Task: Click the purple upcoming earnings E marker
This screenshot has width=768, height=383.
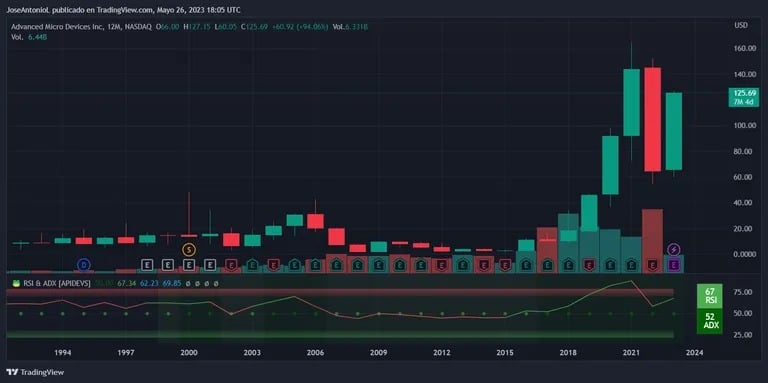Action: pos(674,265)
